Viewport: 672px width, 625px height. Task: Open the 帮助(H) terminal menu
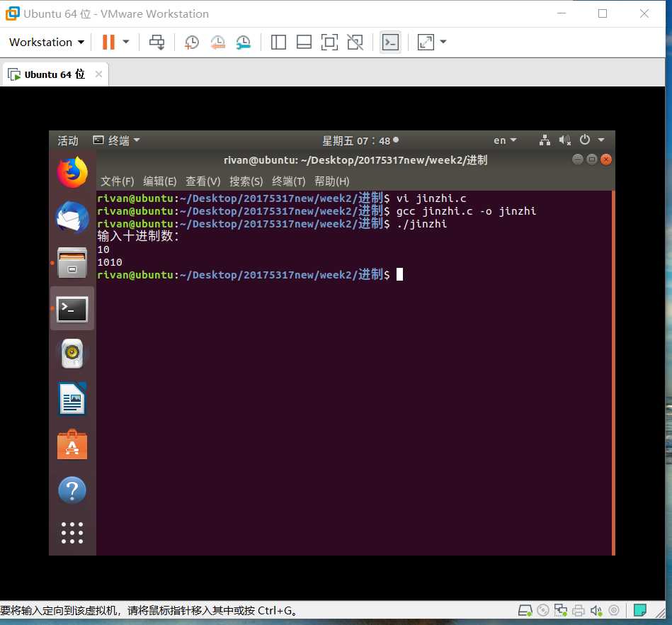pos(331,181)
